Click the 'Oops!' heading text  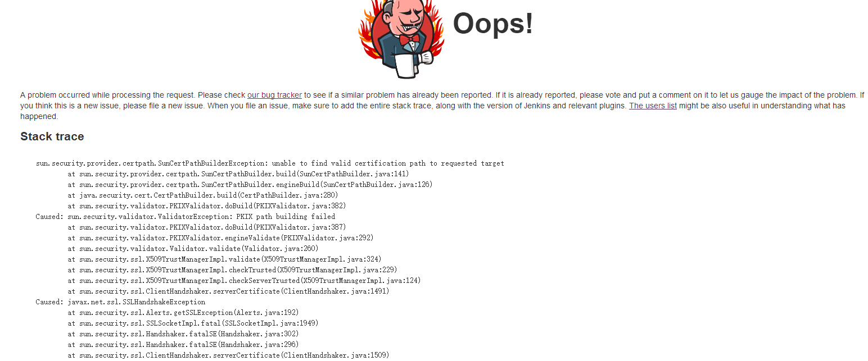coord(492,24)
